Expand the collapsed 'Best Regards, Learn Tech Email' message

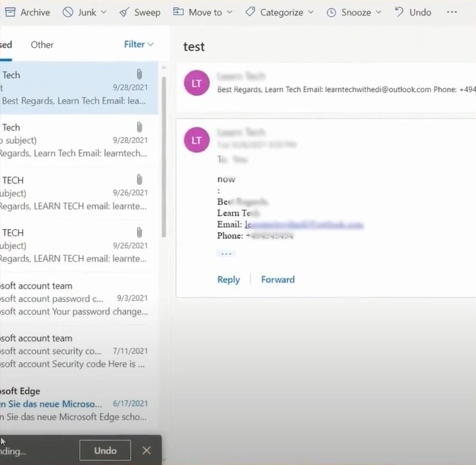(x=326, y=88)
